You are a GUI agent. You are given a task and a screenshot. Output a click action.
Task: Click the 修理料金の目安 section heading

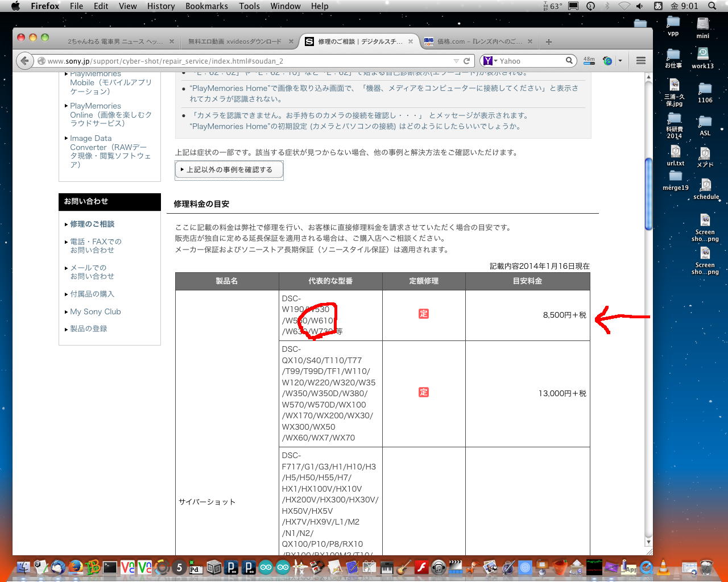click(x=201, y=203)
